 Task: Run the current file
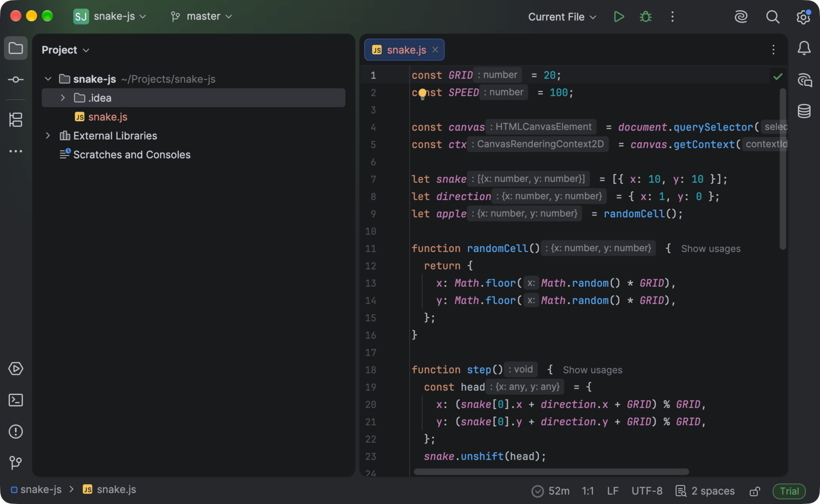coord(619,17)
